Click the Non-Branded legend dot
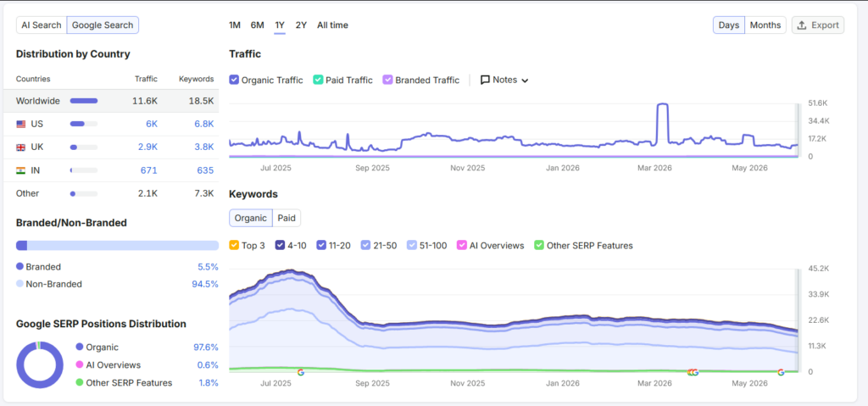868x406 pixels. pyautogui.click(x=20, y=284)
